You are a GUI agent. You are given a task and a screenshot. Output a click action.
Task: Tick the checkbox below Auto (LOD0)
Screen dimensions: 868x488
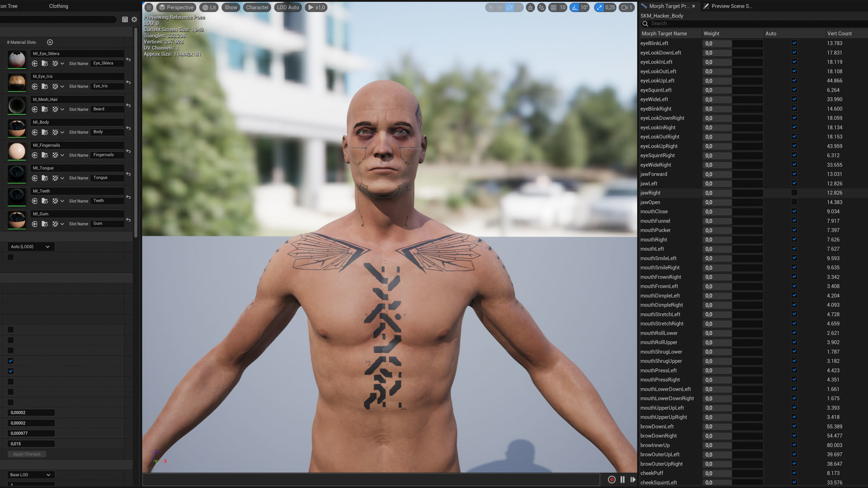pyautogui.click(x=11, y=258)
